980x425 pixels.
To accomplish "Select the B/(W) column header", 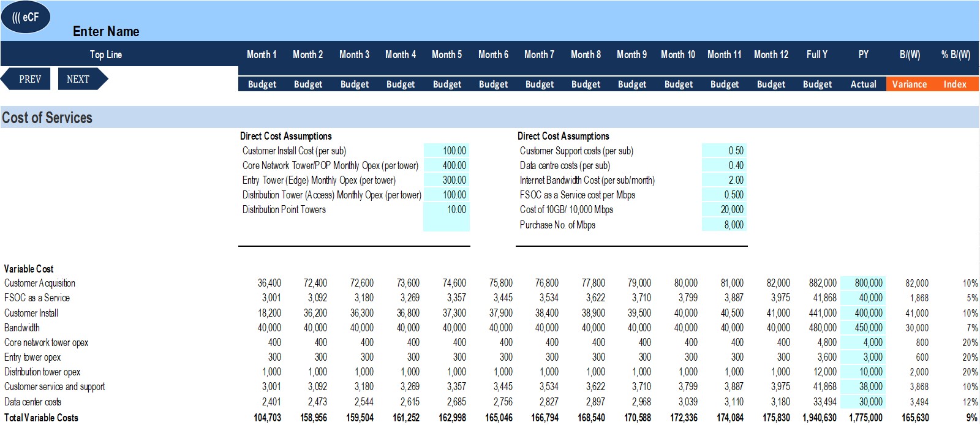I will tap(910, 55).
